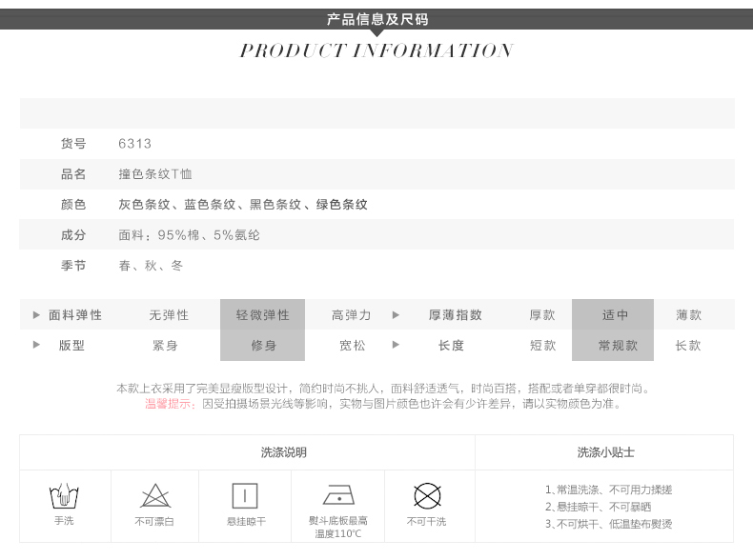Click the 成分 row label
Image resolution: width=753 pixels, height=560 pixels.
(x=73, y=235)
